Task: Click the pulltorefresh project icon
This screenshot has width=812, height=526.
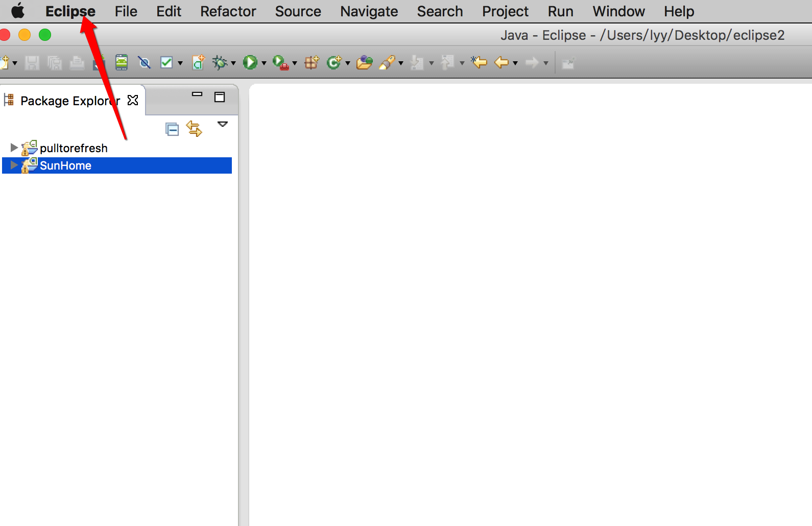Action: point(29,148)
